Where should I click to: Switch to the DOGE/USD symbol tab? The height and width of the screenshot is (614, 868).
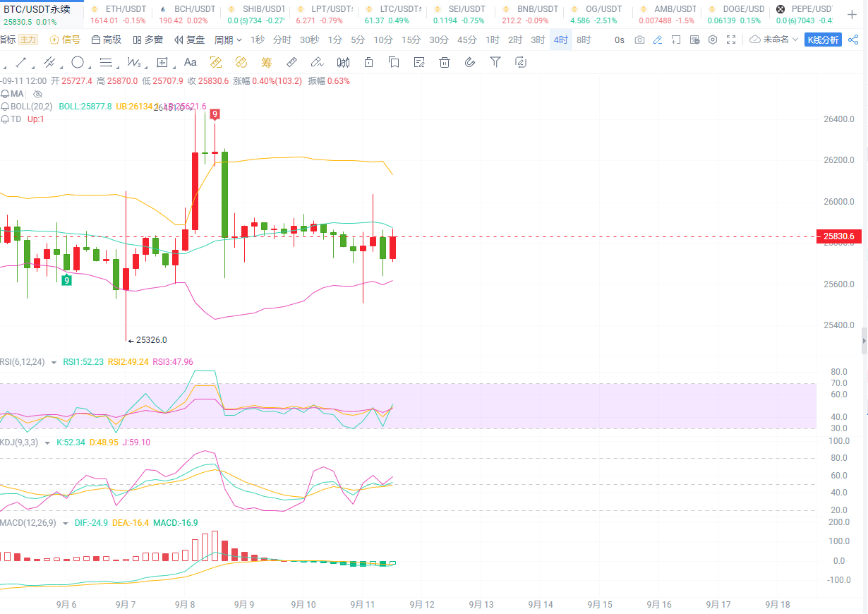click(x=736, y=14)
